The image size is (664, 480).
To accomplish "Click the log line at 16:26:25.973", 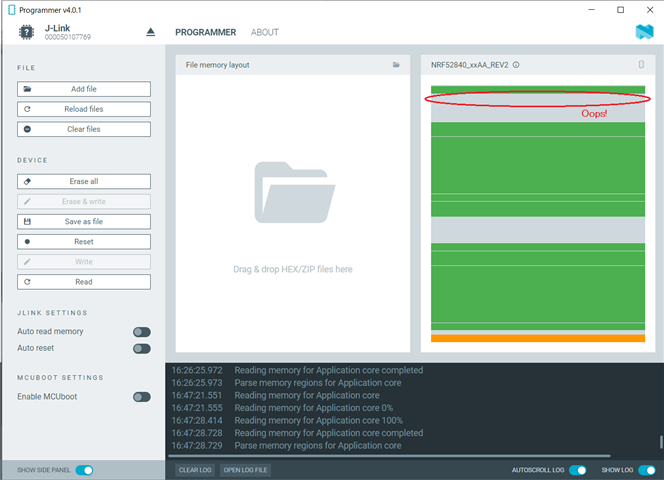I will (286, 383).
